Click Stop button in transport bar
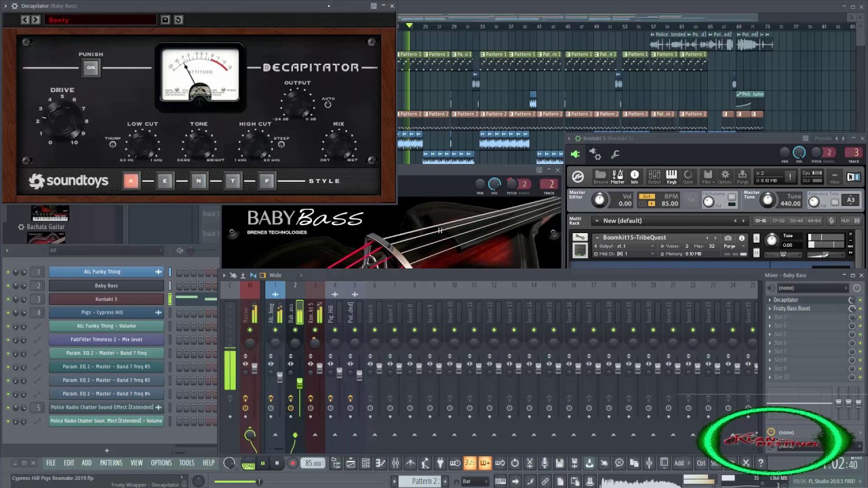 [x=277, y=464]
